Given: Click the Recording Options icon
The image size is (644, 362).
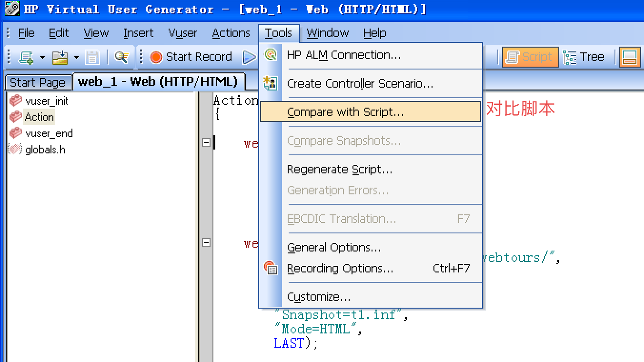Looking at the screenshot, I should point(271,268).
